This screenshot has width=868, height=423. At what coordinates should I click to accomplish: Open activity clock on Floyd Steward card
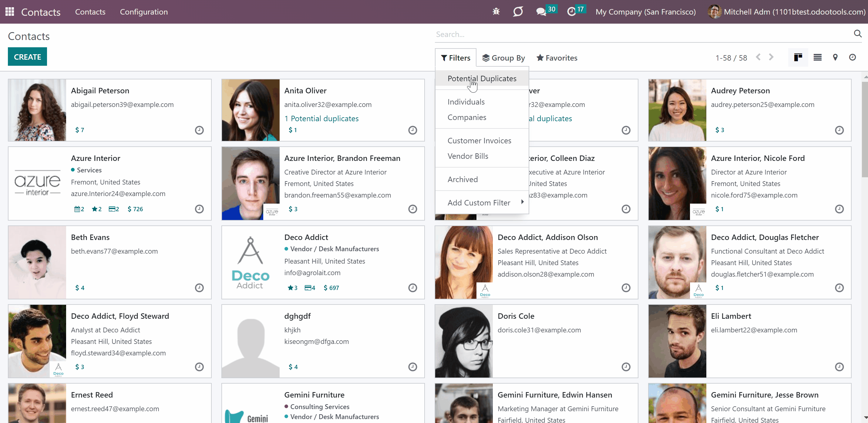click(200, 367)
